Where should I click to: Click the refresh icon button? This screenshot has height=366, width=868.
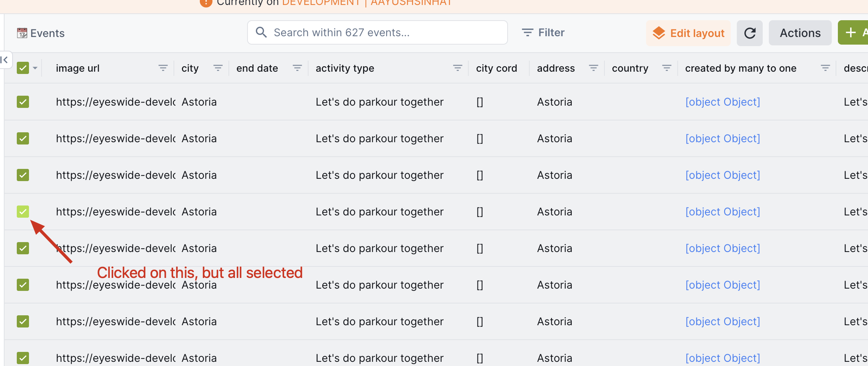coord(749,33)
